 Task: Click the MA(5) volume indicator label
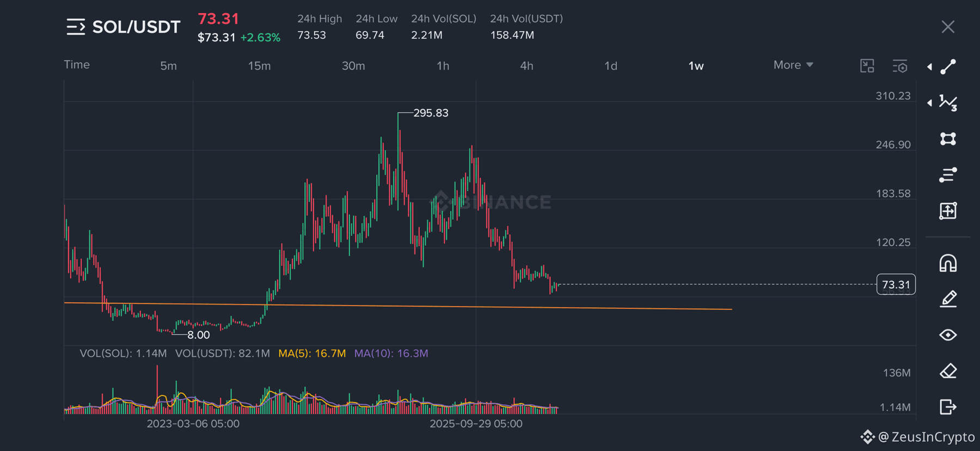click(312, 353)
